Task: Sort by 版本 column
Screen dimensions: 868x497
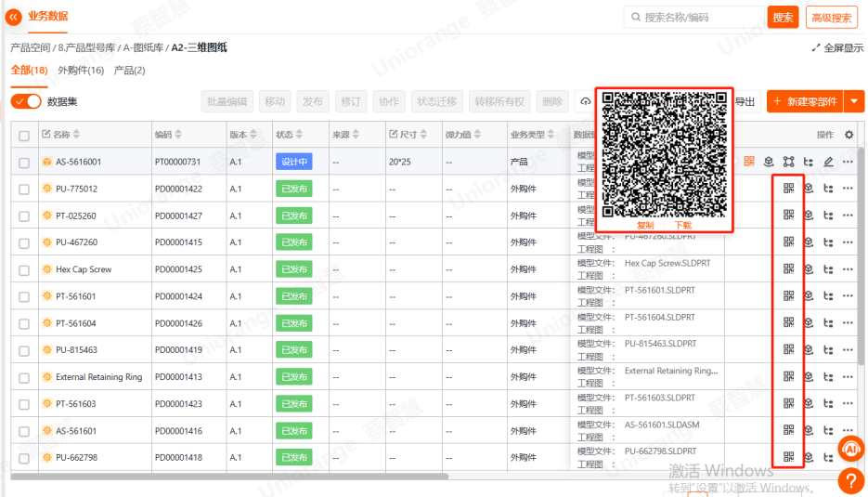Action: (x=253, y=134)
